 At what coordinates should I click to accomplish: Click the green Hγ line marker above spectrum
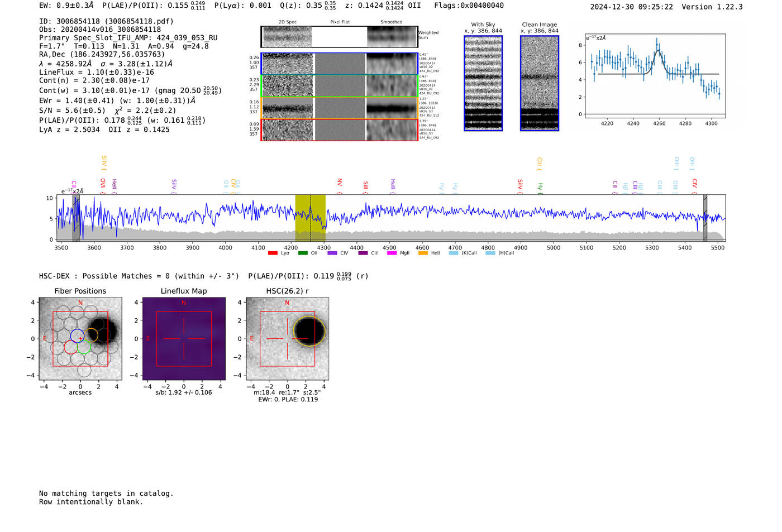point(540,187)
